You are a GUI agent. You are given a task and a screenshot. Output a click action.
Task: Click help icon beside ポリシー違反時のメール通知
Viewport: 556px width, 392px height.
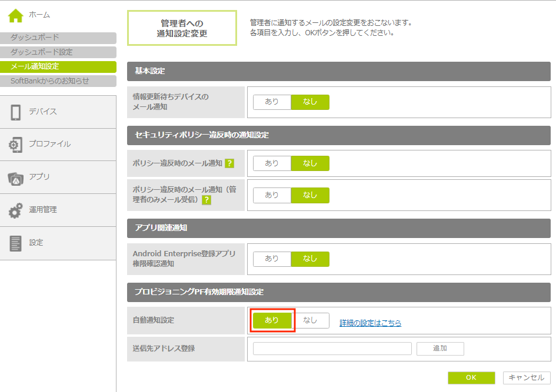click(229, 163)
